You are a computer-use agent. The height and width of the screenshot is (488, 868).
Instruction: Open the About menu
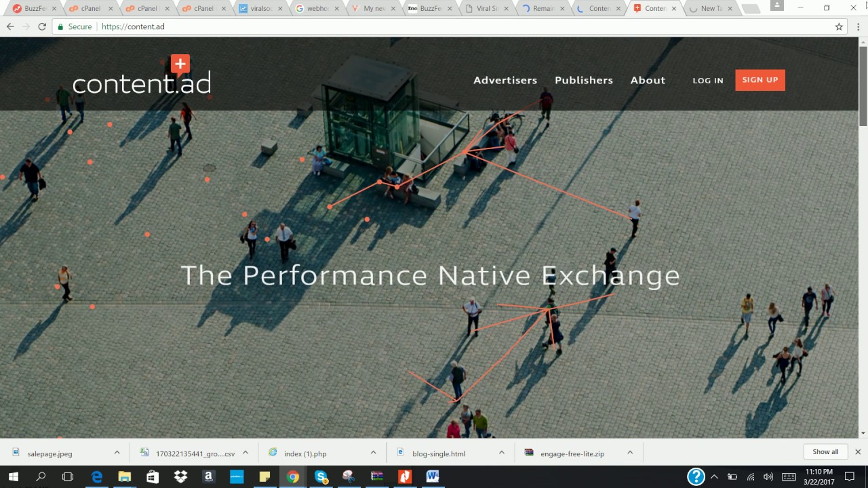648,80
